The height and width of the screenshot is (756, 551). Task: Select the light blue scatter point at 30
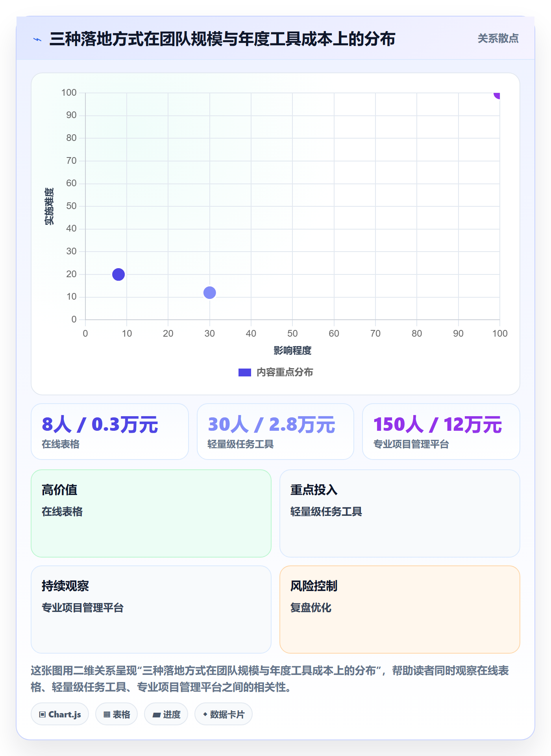point(209,293)
